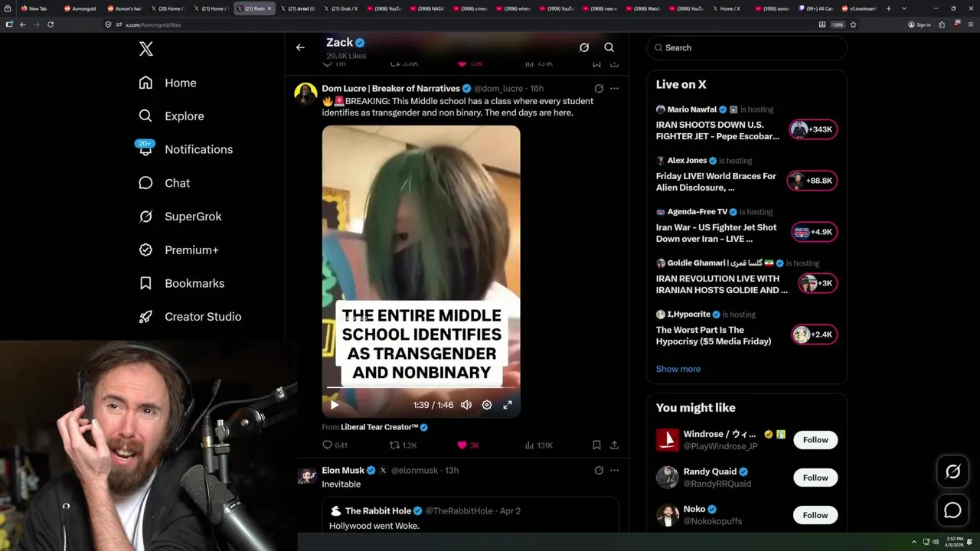The image size is (980, 551).
Task: Click the browser back button
Action: click(23, 24)
